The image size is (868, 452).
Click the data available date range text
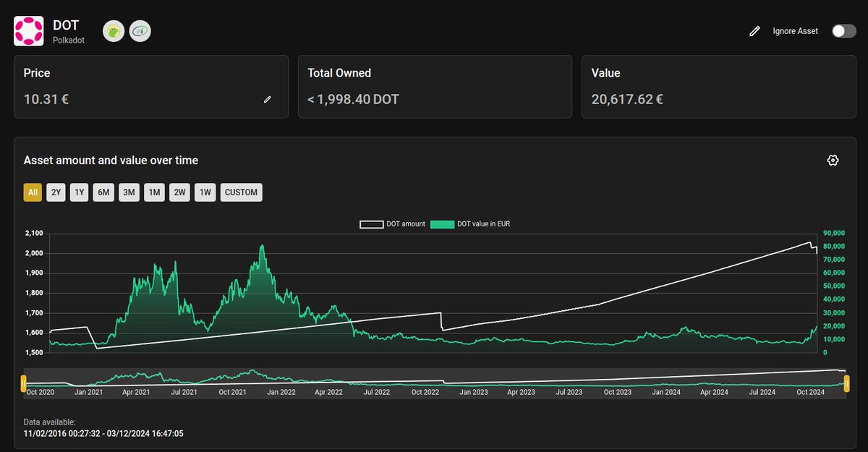coord(103,433)
